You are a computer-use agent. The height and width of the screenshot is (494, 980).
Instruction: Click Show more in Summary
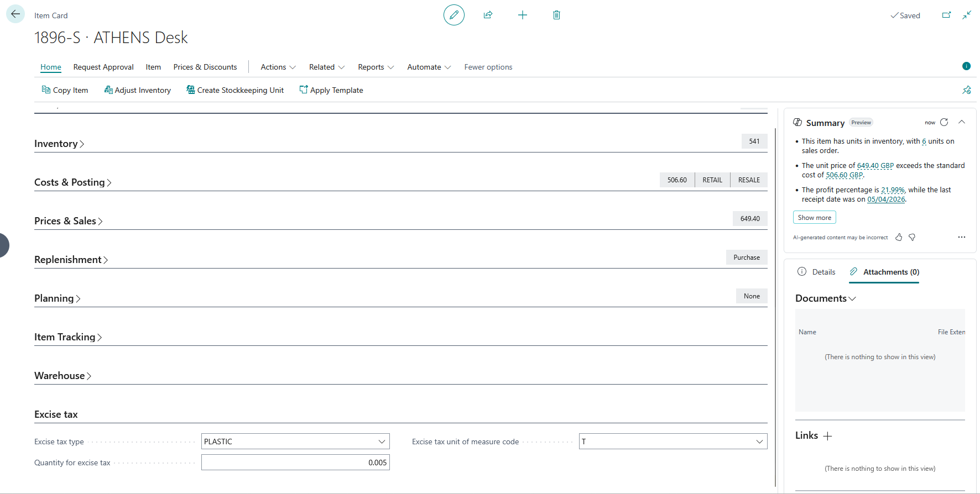pyautogui.click(x=815, y=218)
